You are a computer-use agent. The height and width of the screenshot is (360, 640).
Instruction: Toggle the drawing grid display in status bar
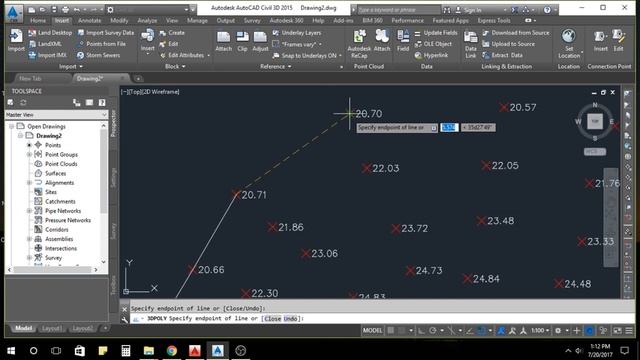[391, 331]
